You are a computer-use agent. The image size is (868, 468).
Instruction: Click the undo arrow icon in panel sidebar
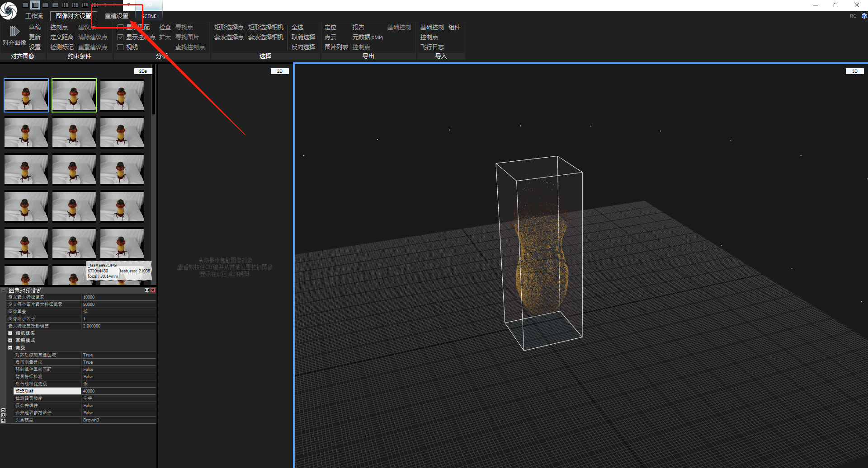coord(3,410)
